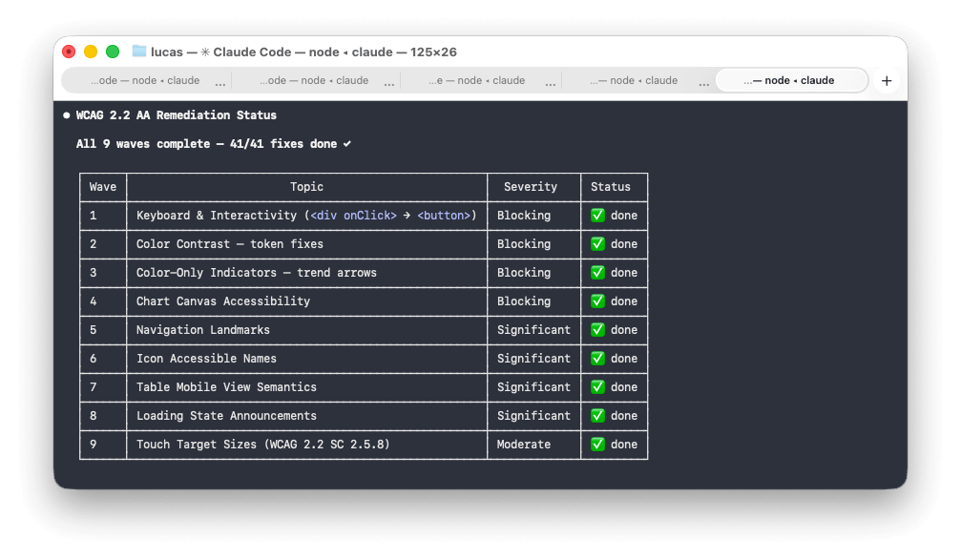Screen dimensions: 961x560
Task: Click the yellow minimize window button
Action: tap(91, 52)
